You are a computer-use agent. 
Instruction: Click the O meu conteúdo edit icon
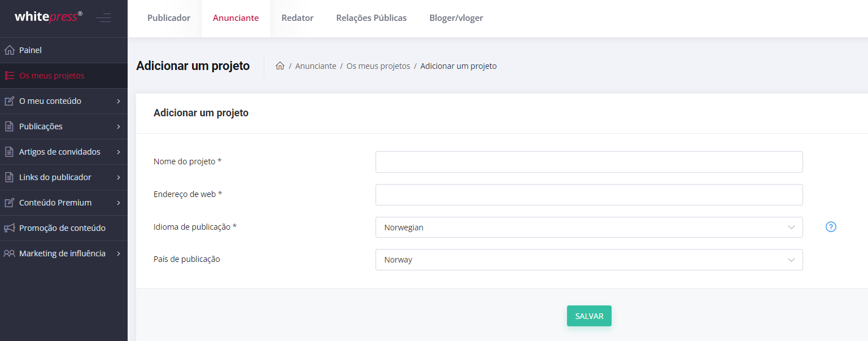pos(9,101)
